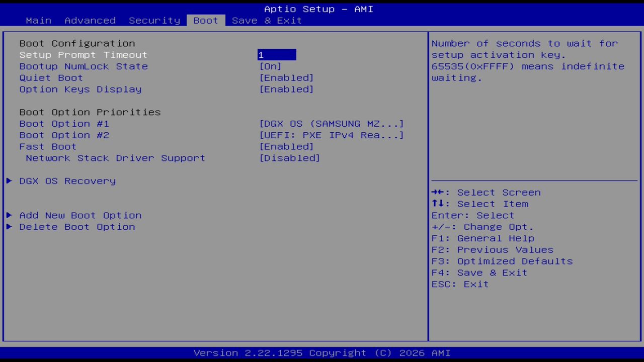Expand the Add New Boot Option arrow
Viewport: 644px width, 362px height.
9,215
